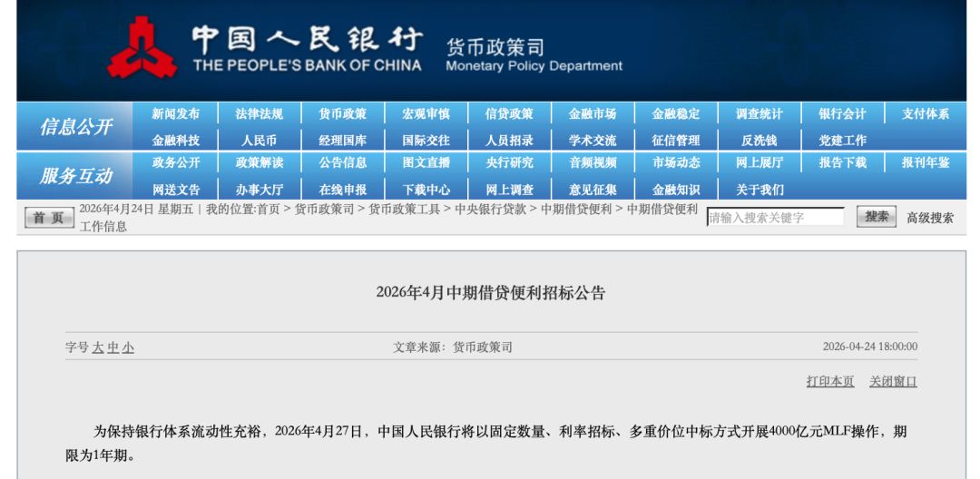Viewport: 980px width, 479px height.
Task: Open 金融知识 navigation link
Action: pos(676,190)
